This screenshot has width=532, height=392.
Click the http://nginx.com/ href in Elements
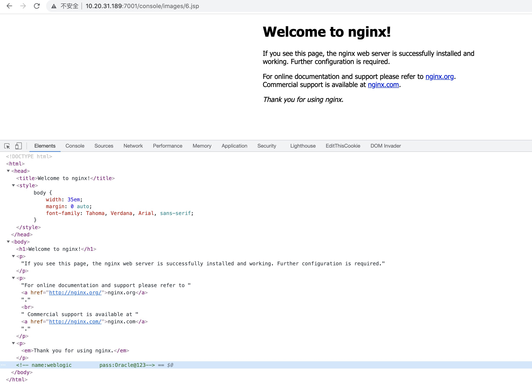[x=75, y=322]
